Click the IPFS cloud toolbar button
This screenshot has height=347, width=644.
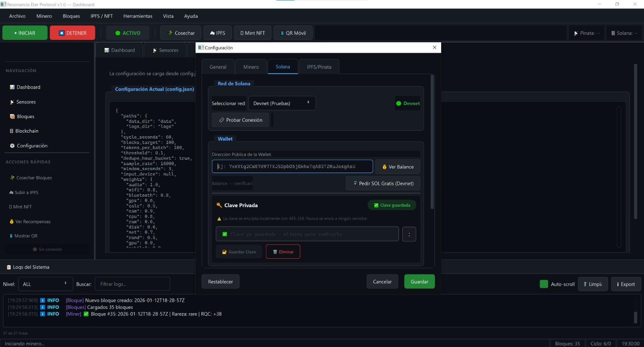point(217,33)
